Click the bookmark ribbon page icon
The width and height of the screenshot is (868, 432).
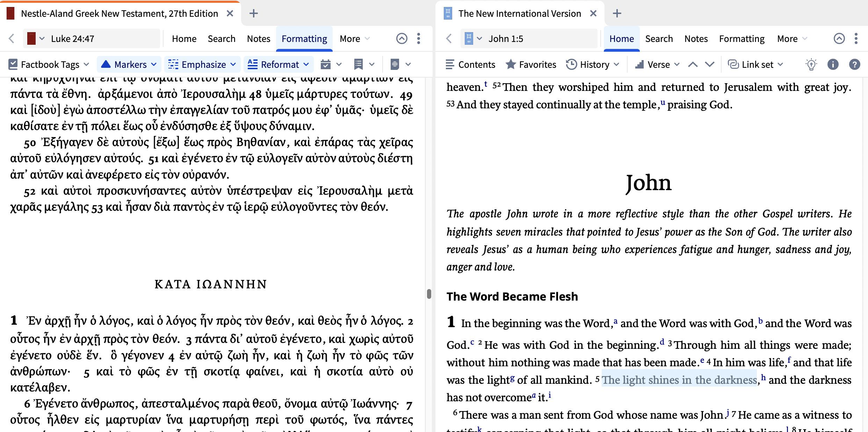click(x=358, y=64)
